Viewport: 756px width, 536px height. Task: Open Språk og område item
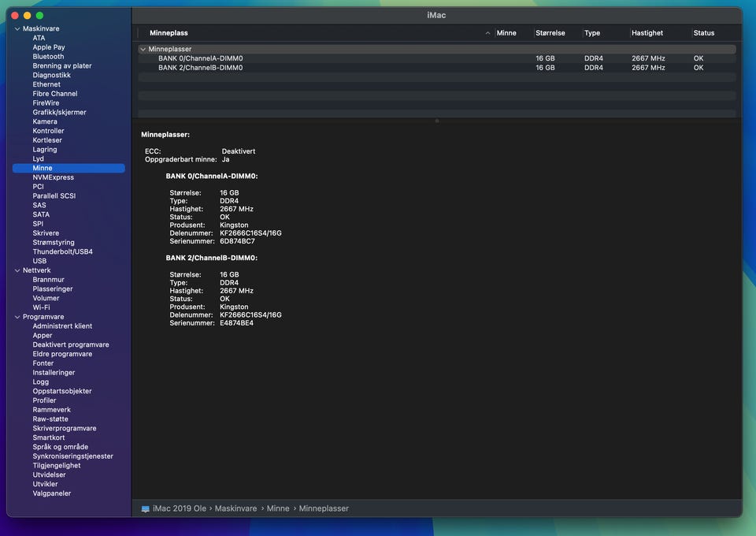click(x=61, y=447)
